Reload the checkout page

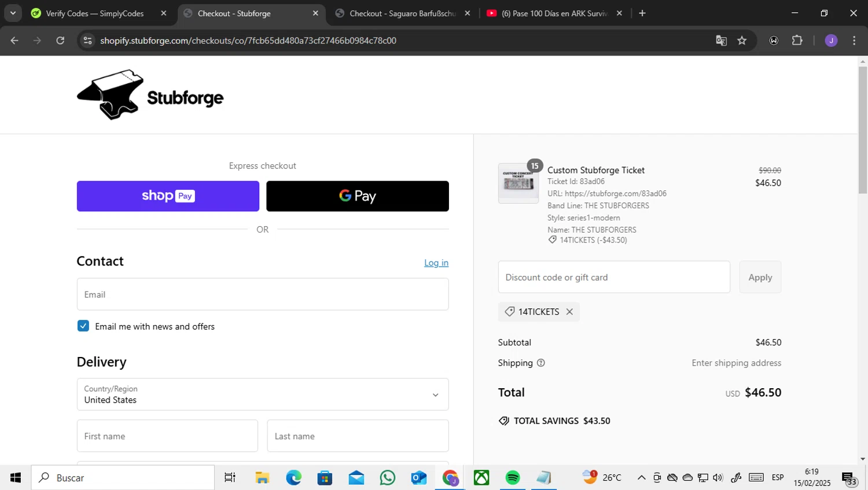(60, 40)
